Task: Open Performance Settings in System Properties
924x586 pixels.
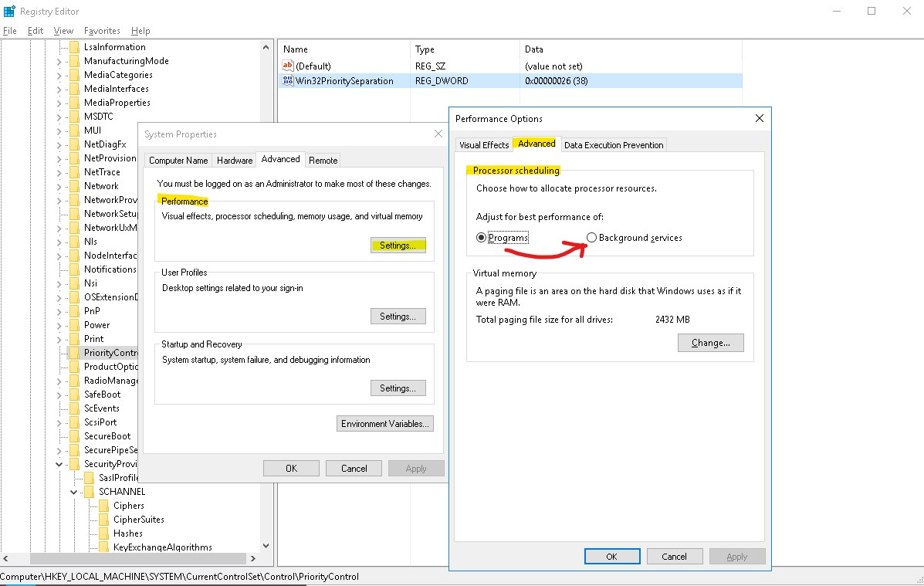Action: (x=398, y=246)
